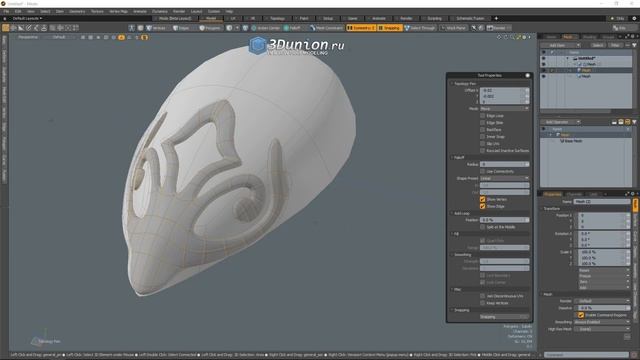Enable Edge Loop checkbox
640x360 pixels.
point(482,116)
